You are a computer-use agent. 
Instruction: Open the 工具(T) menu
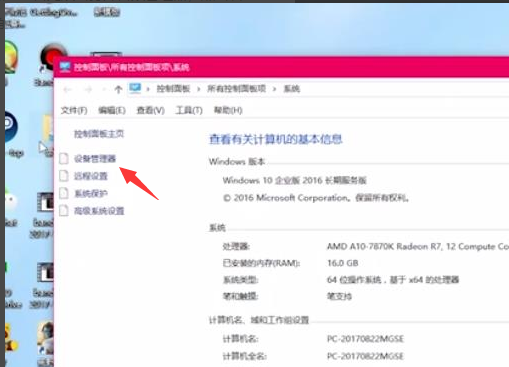tap(189, 110)
